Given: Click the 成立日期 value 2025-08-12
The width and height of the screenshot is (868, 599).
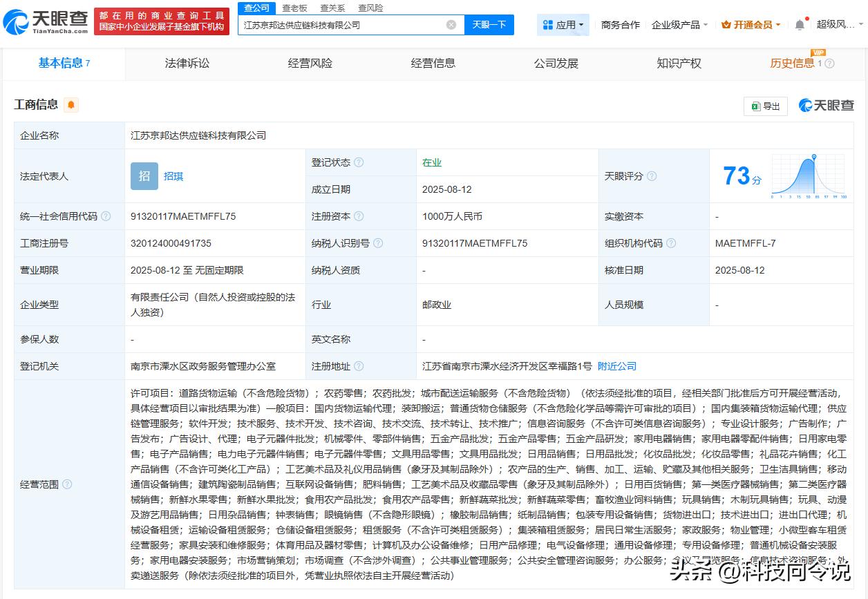Looking at the screenshot, I should [x=447, y=189].
